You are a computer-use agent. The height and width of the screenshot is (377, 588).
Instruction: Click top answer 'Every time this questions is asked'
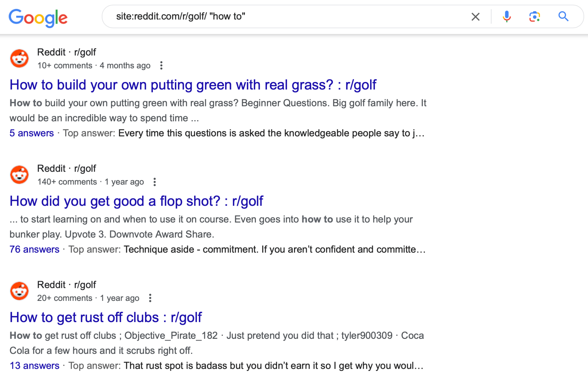point(271,133)
